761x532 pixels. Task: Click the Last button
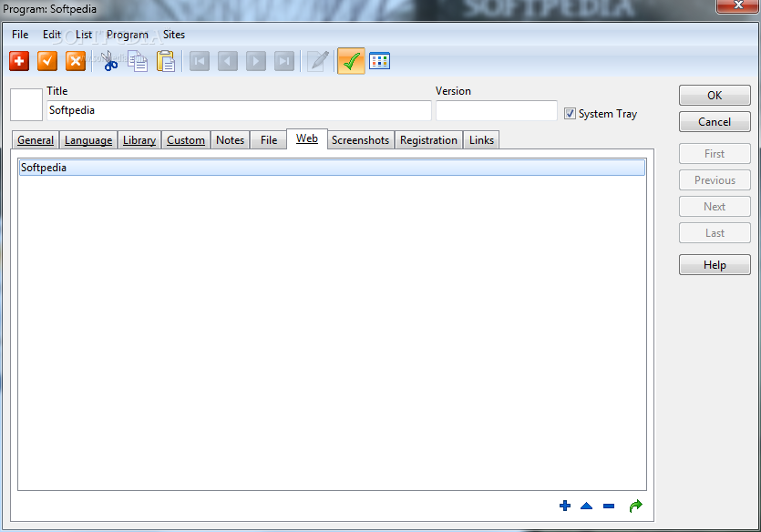715,233
